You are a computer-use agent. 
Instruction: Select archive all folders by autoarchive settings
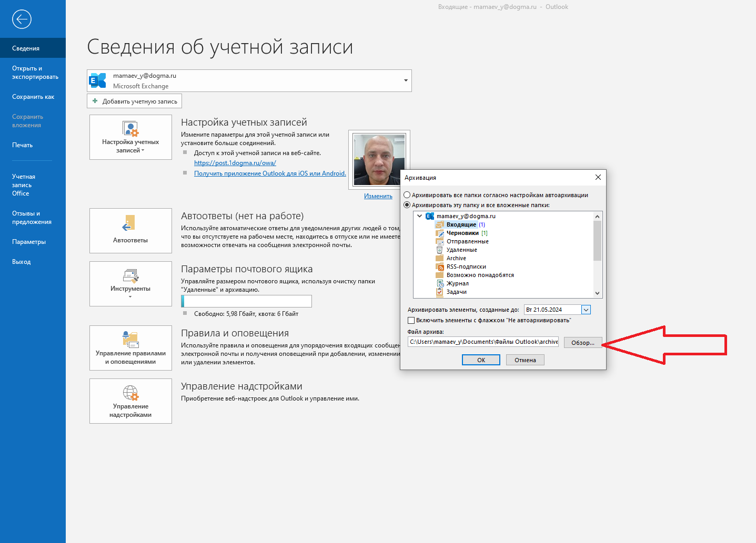click(407, 195)
